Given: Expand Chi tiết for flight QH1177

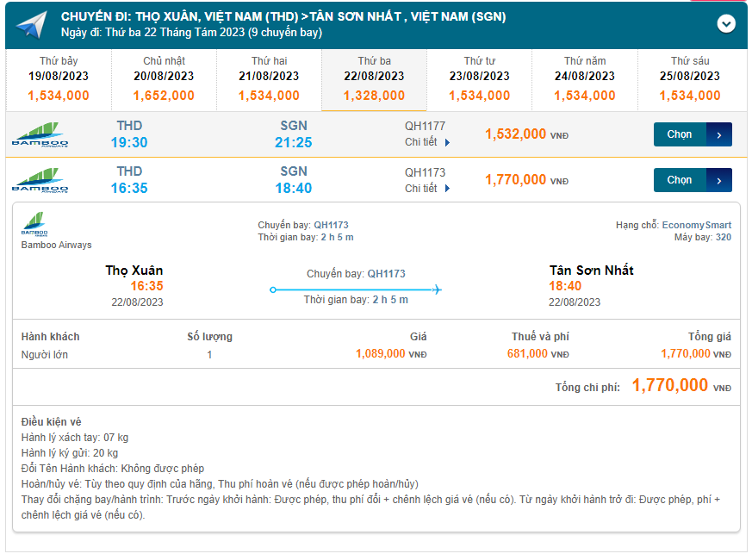Looking at the screenshot, I should pos(427,142).
